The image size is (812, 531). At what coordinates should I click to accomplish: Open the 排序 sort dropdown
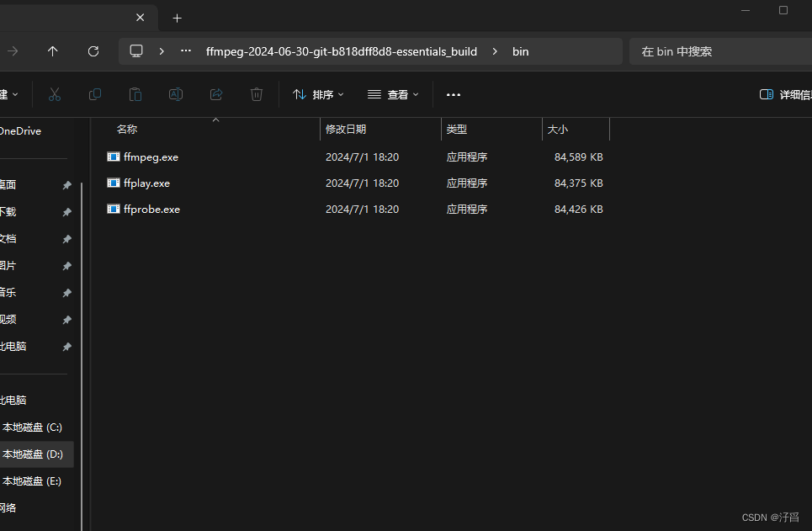point(318,94)
